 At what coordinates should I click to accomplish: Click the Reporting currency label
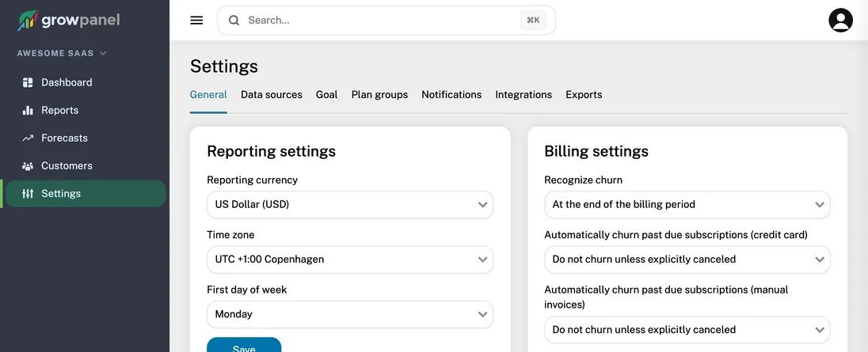pos(253,180)
